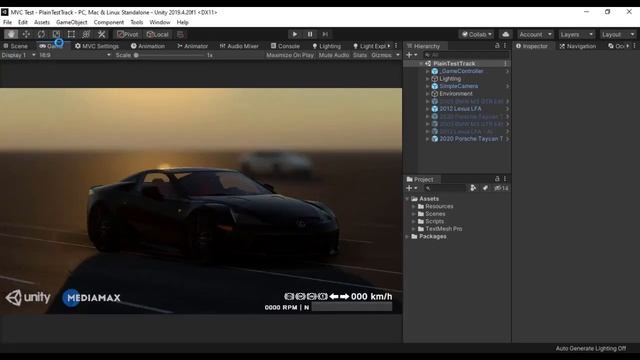Open the GameObject menu

(x=71, y=22)
